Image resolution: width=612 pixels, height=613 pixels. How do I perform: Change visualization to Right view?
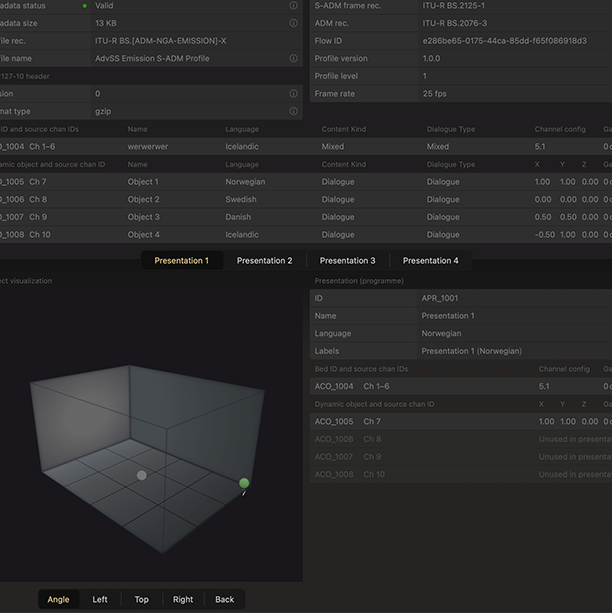click(x=183, y=600)
